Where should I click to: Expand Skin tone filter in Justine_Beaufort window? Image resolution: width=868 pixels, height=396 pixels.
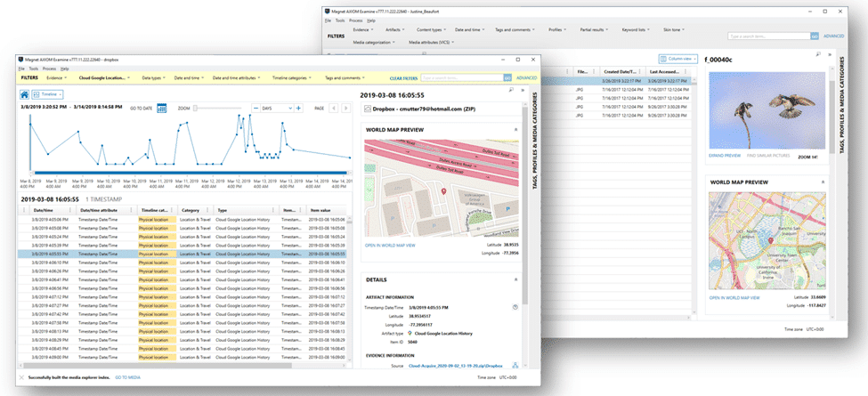click(674, 29)
